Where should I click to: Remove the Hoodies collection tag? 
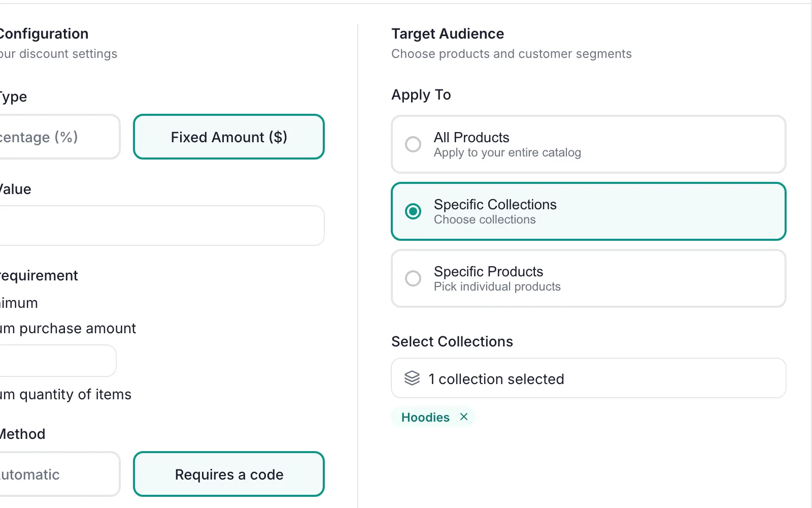tap(463, 417)
